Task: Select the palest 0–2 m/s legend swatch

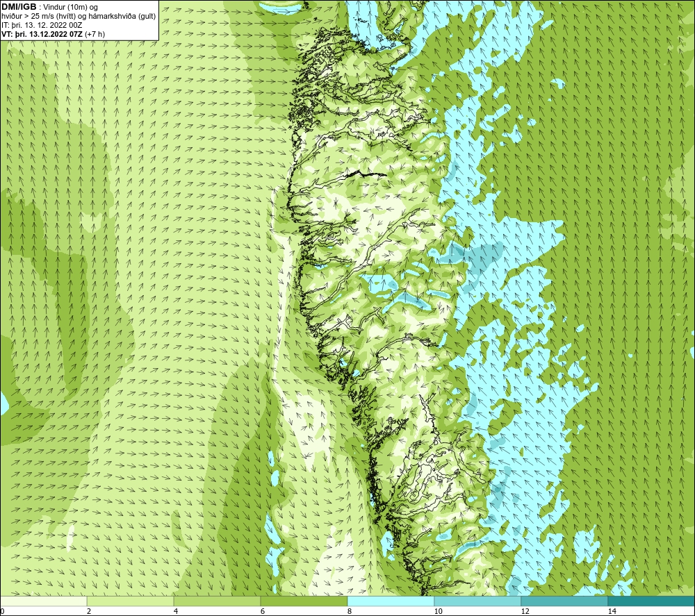Action: (x=43, y=601)
